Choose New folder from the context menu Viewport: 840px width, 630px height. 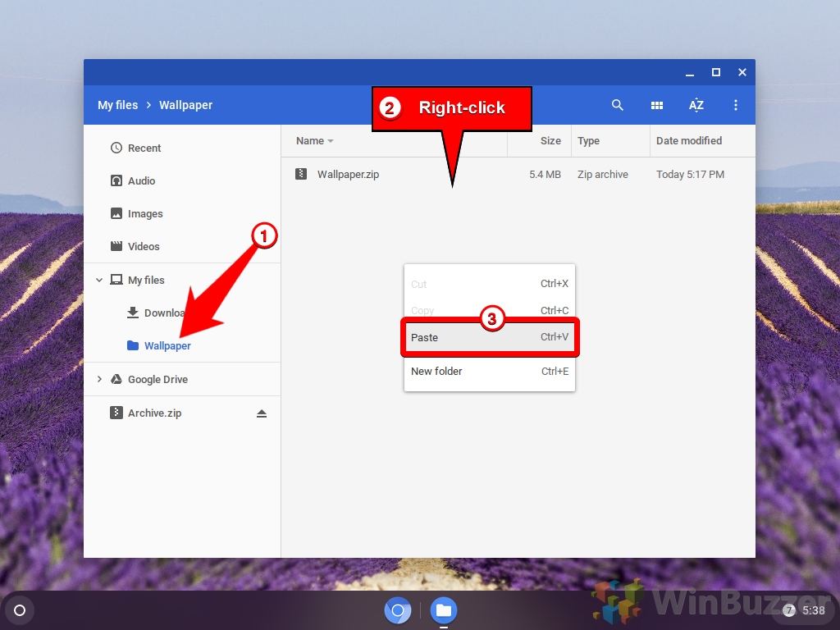click(x=490, y=372)
